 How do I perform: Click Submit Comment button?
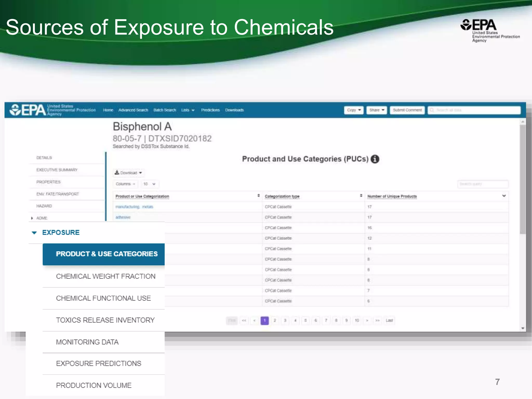click(407, 110)
